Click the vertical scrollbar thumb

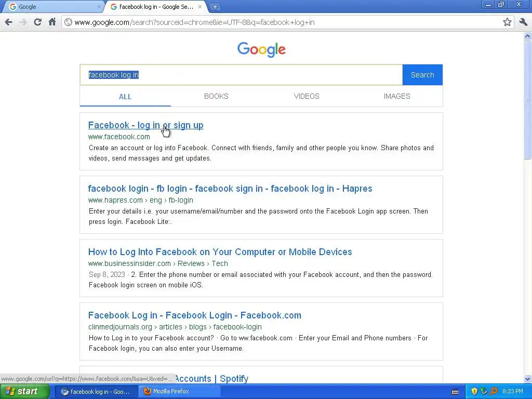pyautogui.click(x=527, y=99)
